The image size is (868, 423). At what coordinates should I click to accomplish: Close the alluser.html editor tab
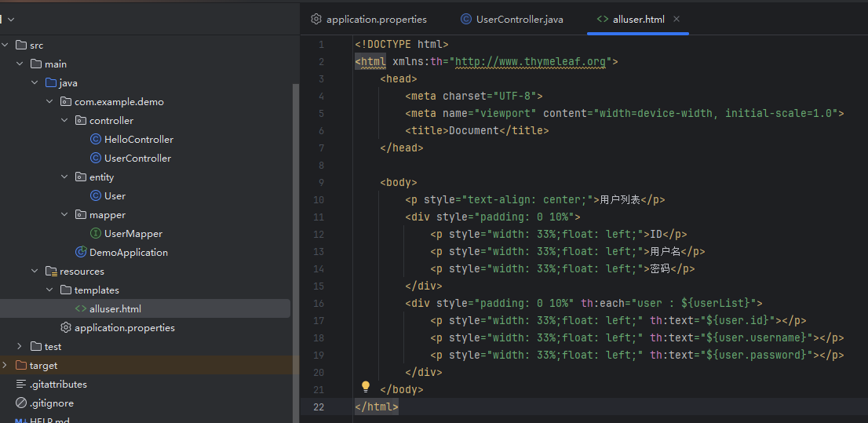pyautogui.click(x=677, y=19)
